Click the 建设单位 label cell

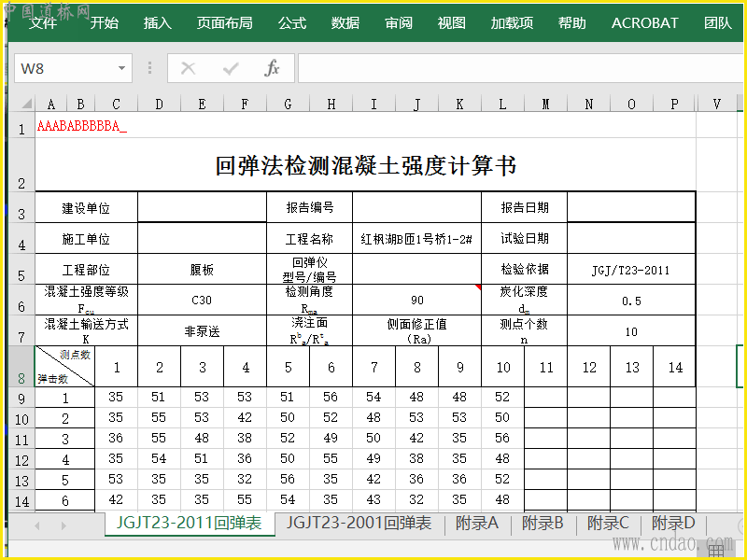[x=86, y=207]
